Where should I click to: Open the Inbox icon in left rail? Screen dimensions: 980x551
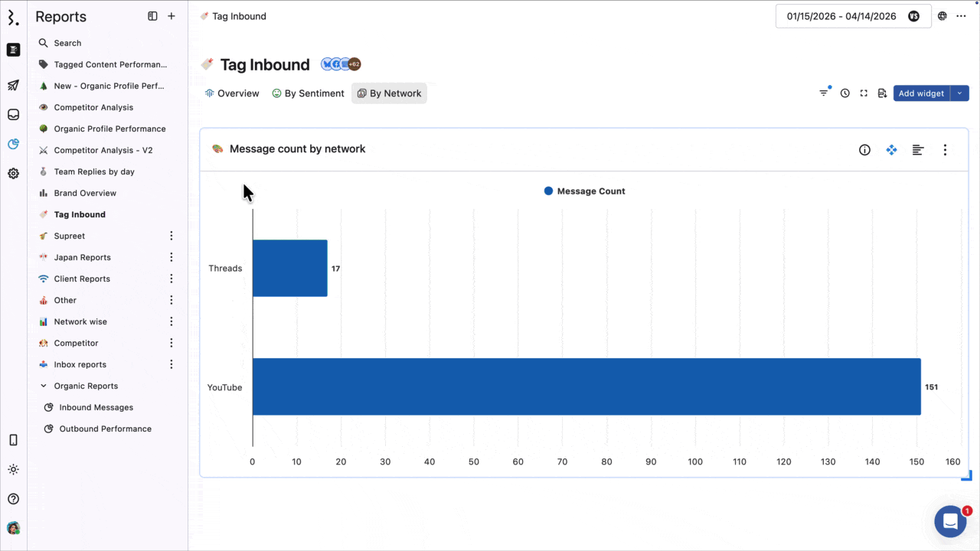[13, 115]
